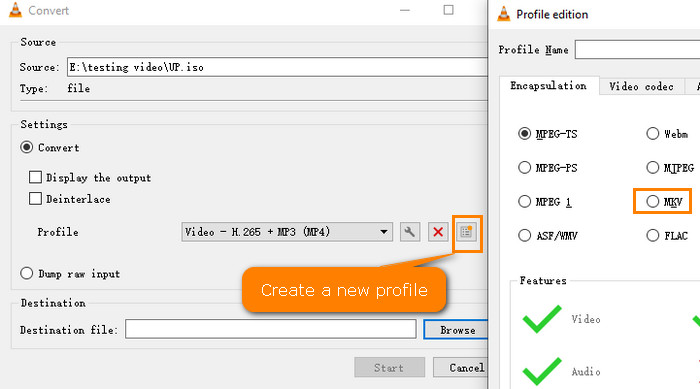Image resolution: width=700 pixels, height=389 pixels.
Task: Click the Profile Name field
Action: point(638,50)
